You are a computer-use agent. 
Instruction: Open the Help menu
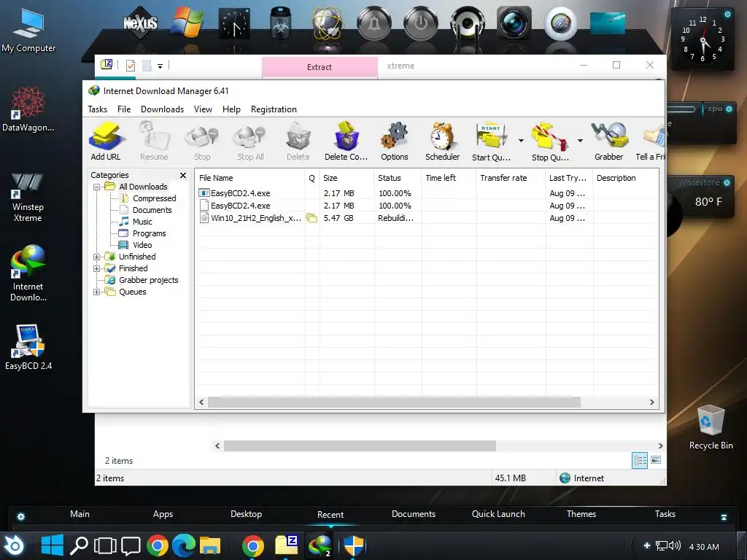click(x=231, y=109)
